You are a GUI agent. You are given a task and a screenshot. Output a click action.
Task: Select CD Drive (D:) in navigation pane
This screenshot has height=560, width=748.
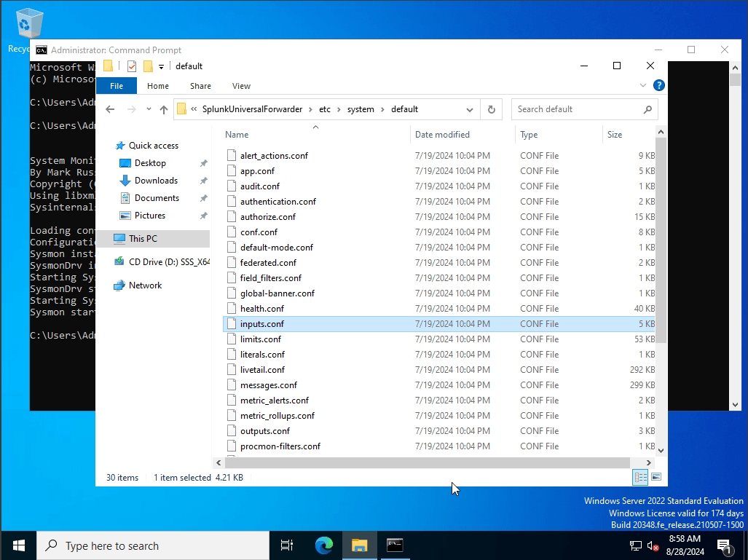tap(162, 262)
